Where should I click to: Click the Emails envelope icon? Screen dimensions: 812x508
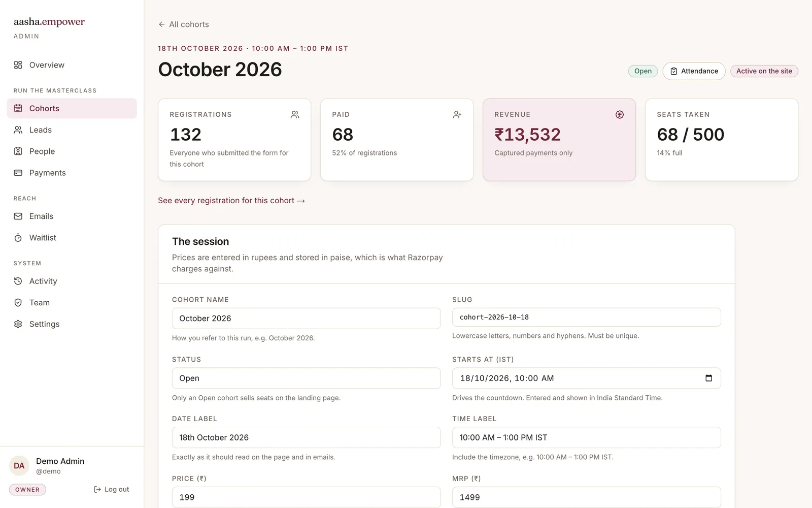pos(18,216)
